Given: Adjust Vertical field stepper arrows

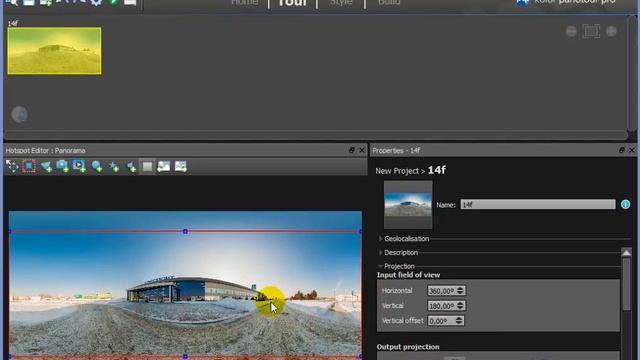Looking at the screenshot, I should (x=460, y=306).
